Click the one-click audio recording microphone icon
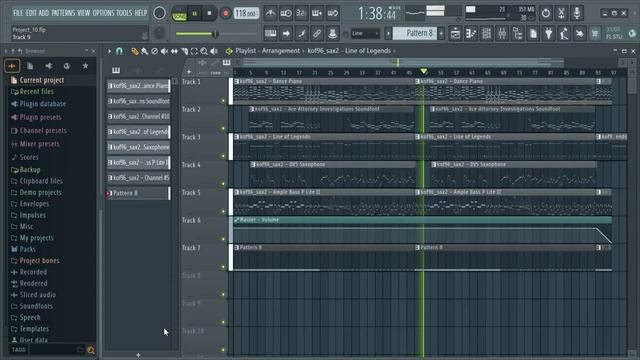 click(x=576, y=13)
